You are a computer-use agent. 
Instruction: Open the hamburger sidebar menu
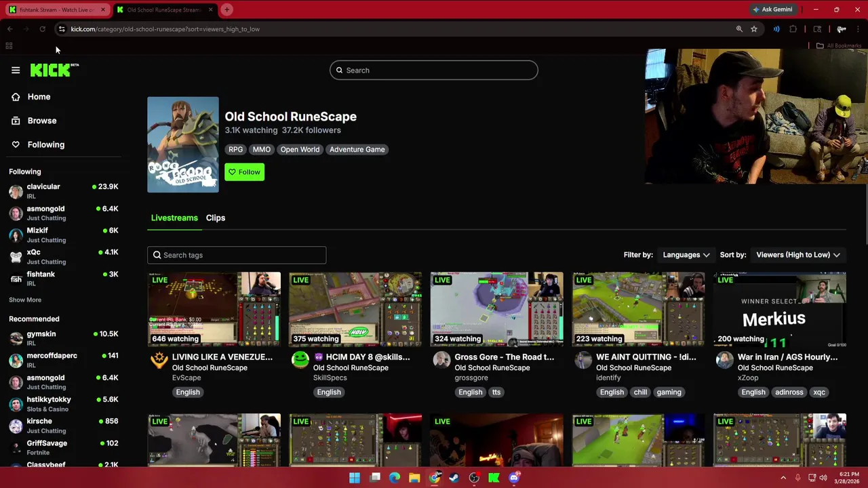16,70
